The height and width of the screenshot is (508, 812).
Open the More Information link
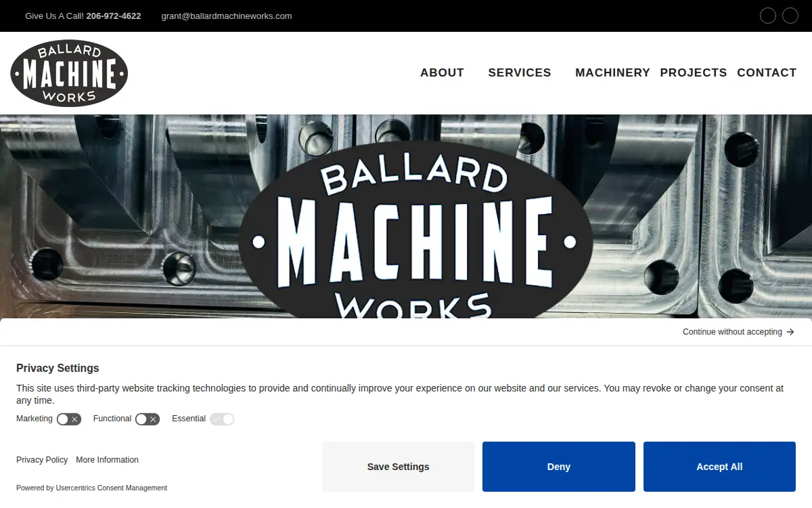point(107,460)
